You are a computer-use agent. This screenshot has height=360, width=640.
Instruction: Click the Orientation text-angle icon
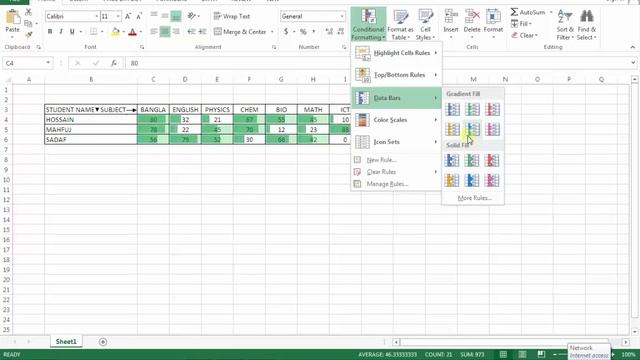tap(191, 16)
